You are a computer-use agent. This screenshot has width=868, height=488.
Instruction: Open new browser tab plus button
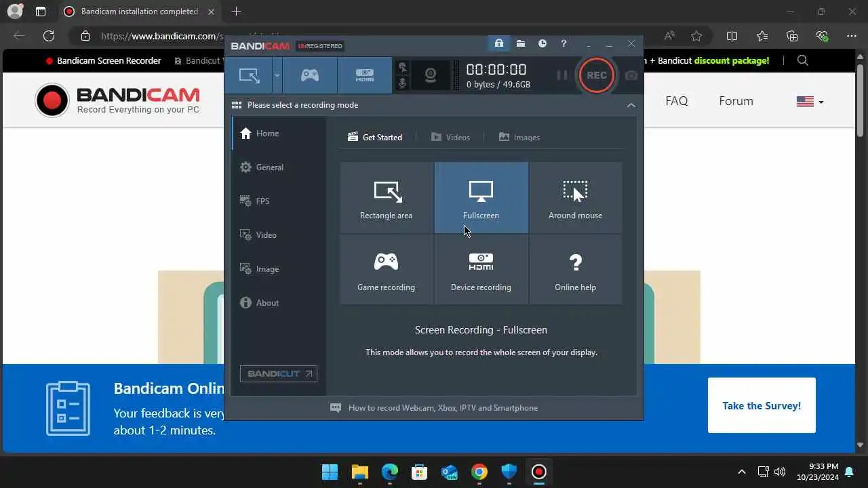(x=236, y=12)
